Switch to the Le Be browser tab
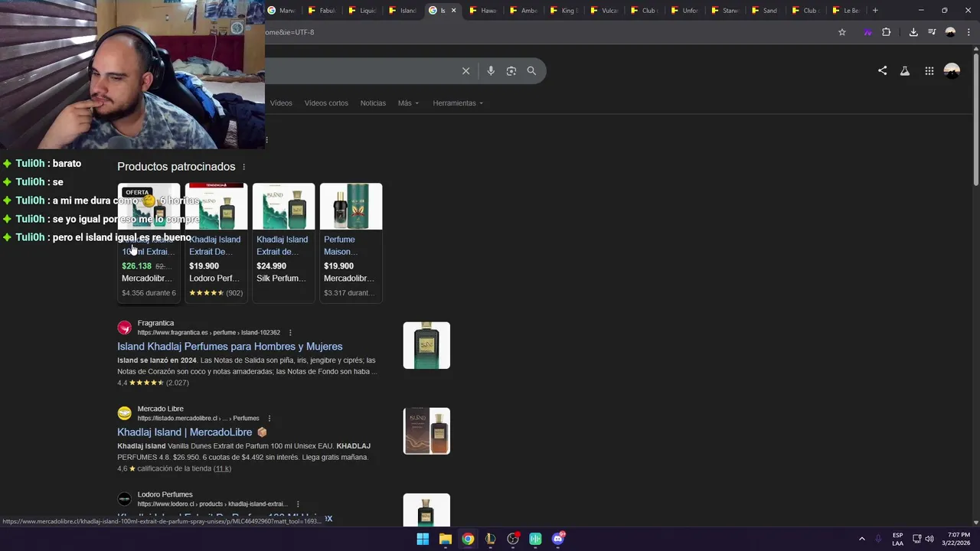 (847, 11)
